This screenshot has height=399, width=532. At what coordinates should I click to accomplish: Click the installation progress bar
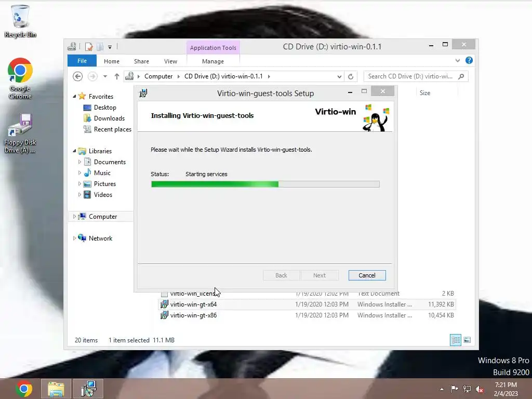pyautogui.click(x=265, y=184)
